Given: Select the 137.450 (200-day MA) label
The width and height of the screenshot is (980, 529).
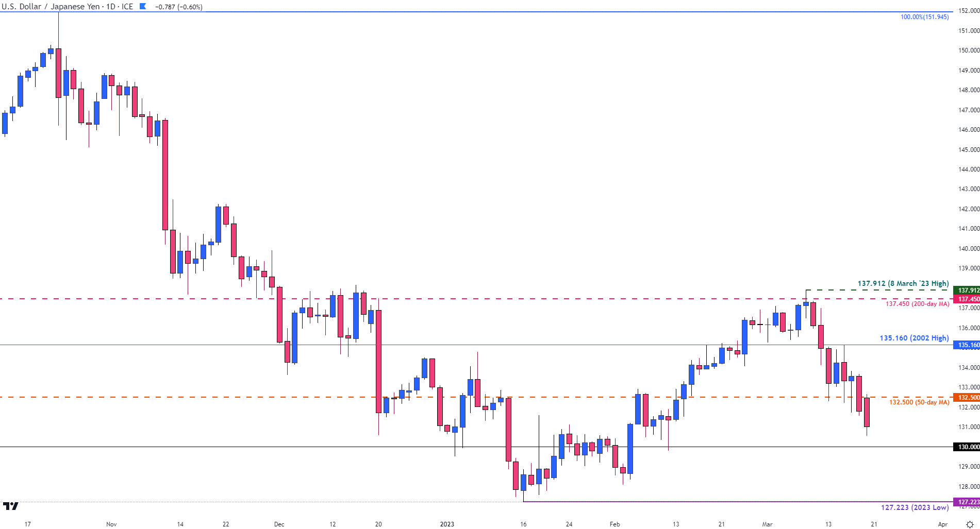Looking at the screenshot, I should click(x=917, y=304).
